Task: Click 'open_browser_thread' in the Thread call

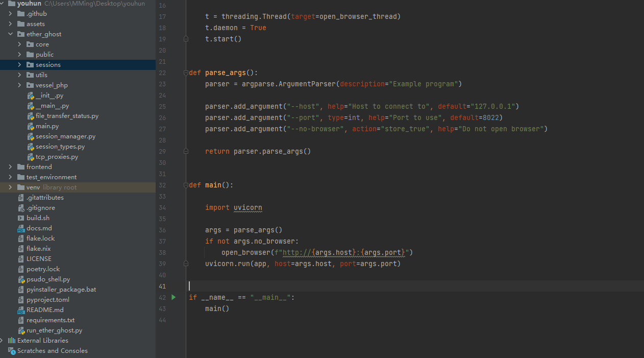Action: 358,16
